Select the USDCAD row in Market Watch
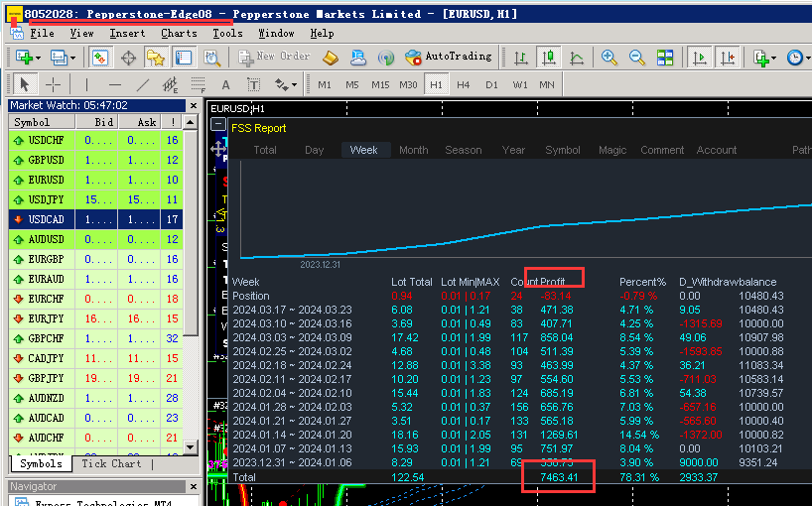The image size is (812, 506). coord(96,219)
